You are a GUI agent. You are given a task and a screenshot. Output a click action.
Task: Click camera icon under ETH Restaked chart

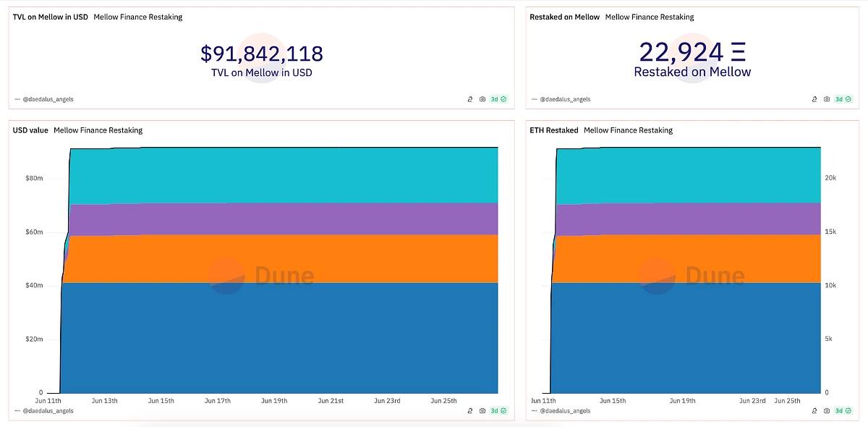[x=827, y=411]
